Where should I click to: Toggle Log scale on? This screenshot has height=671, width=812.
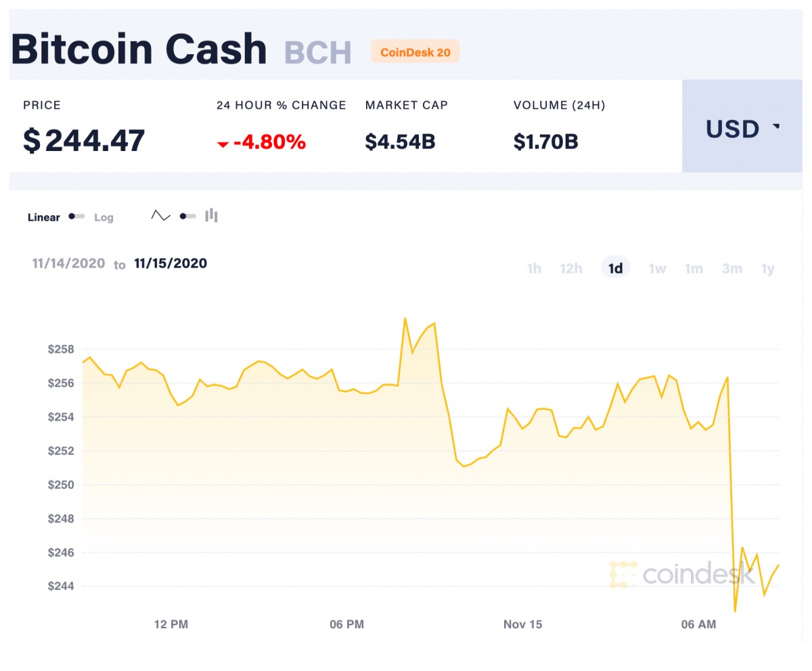coord(104,217)
